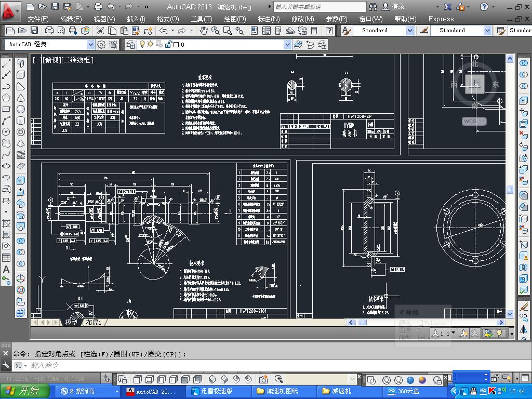532x399 pixels.
Task: Toggle layer 0 on/off light bulb
Action: point(142,45)
